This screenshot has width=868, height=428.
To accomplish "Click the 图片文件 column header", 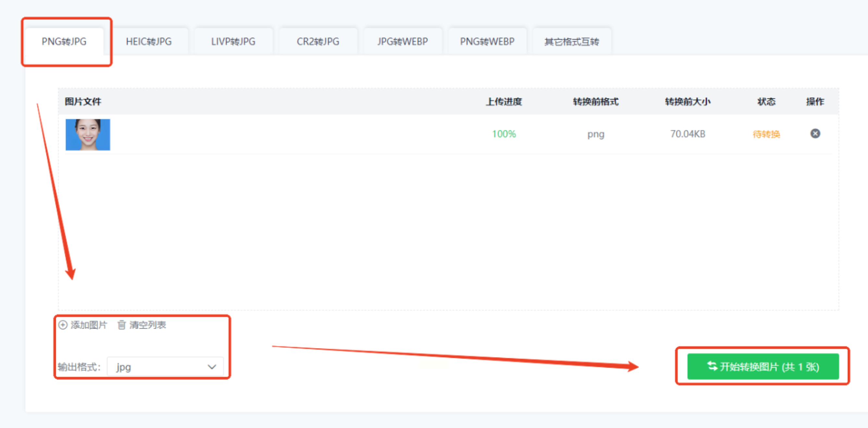I will [83, 101].
